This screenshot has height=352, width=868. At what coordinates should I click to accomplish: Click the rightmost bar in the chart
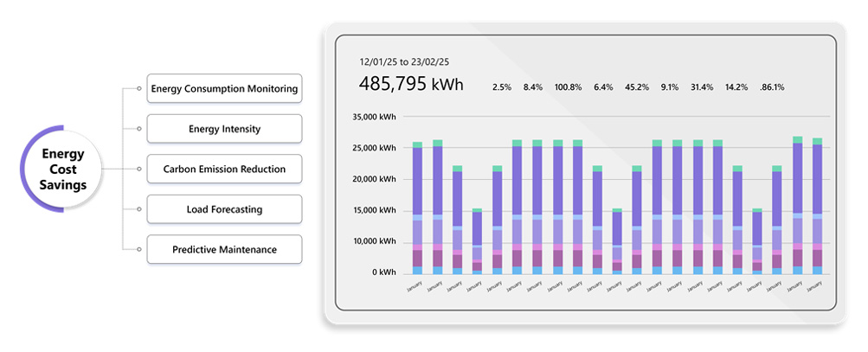[x=817, y=208]
